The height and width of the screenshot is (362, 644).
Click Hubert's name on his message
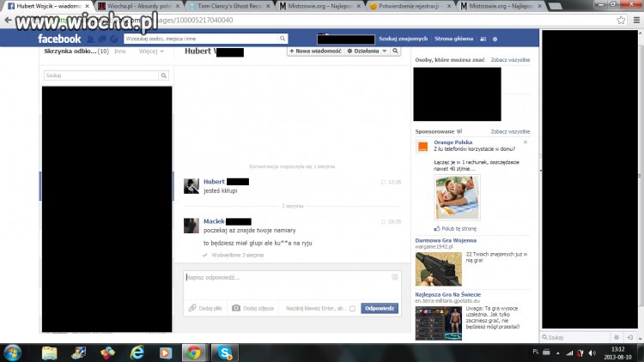214,182
